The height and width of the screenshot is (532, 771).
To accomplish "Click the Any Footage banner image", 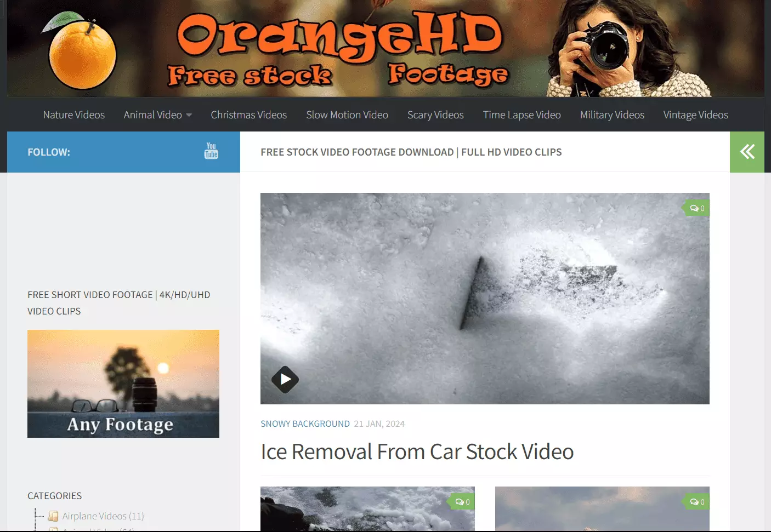I will [x=123, y=384].
